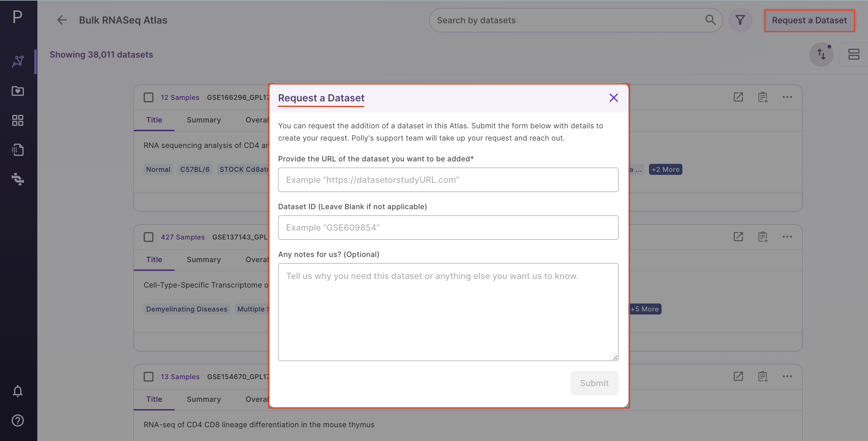
Task: Select the 427 Samples dataset checkbox
Action: coord(148,237)
